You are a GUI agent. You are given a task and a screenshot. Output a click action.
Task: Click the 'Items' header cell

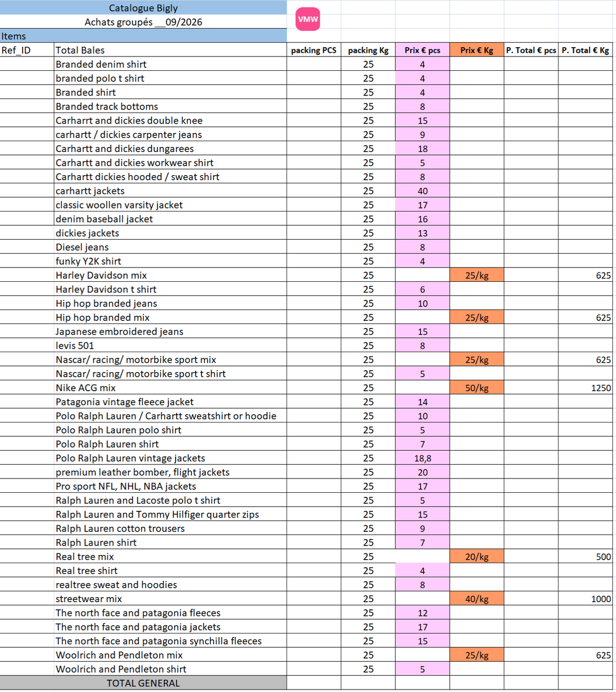pyautogui.click(x=143, y=36)
